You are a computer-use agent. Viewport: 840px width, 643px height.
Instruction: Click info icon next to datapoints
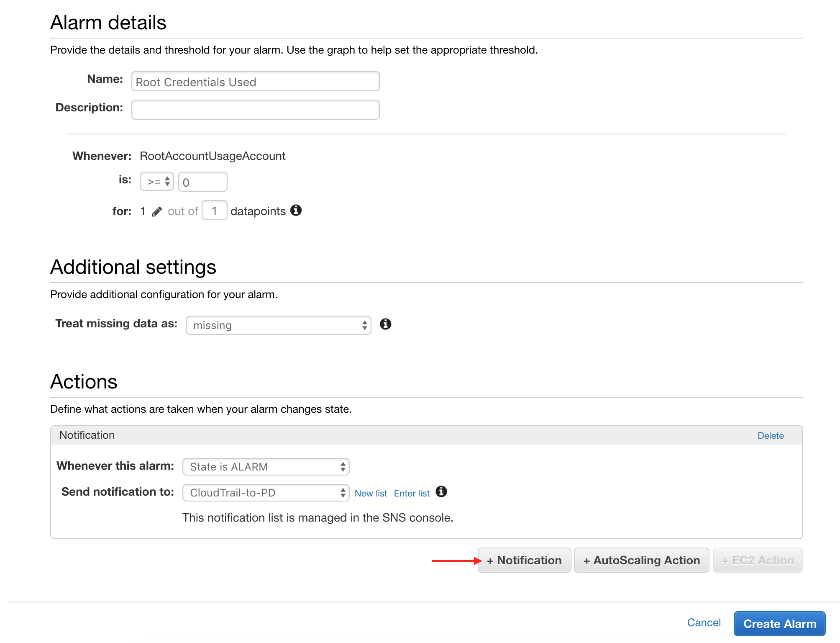point(296,210)
